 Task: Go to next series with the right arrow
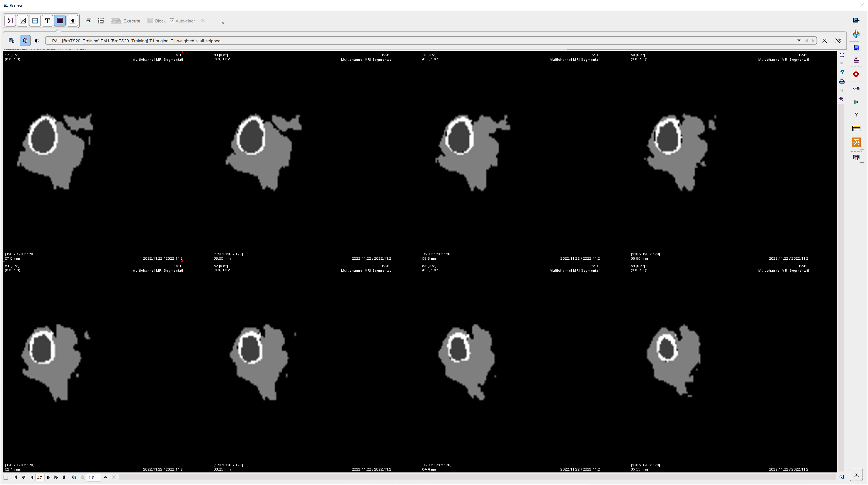pyautogui.click(x=813, y=41)
